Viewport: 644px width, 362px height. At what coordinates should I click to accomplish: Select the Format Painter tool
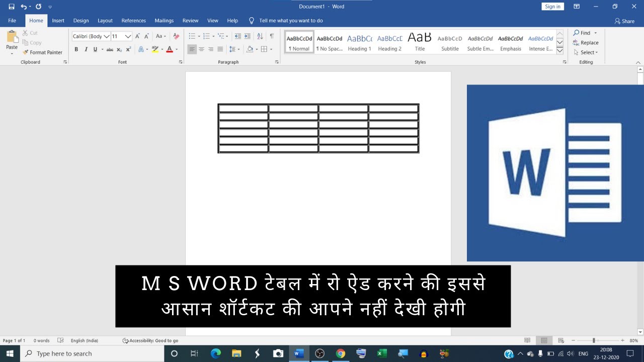tap(42, 52)
